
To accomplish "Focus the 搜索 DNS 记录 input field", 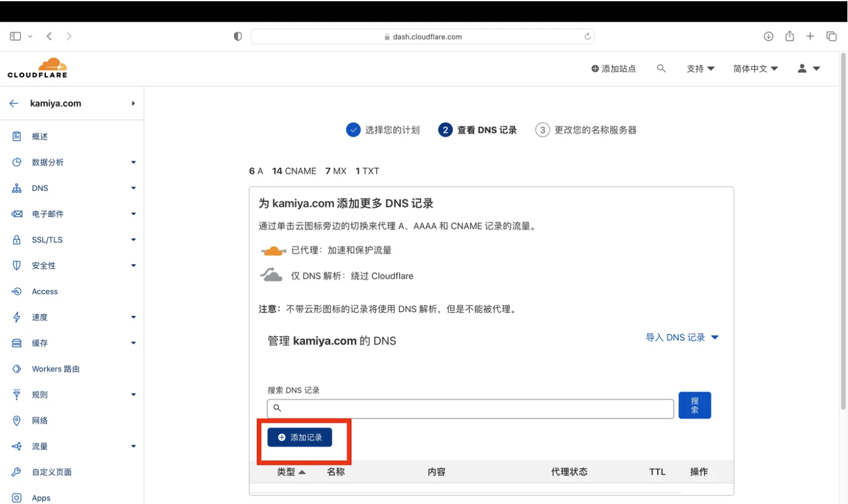I will [x=471, y=409].
